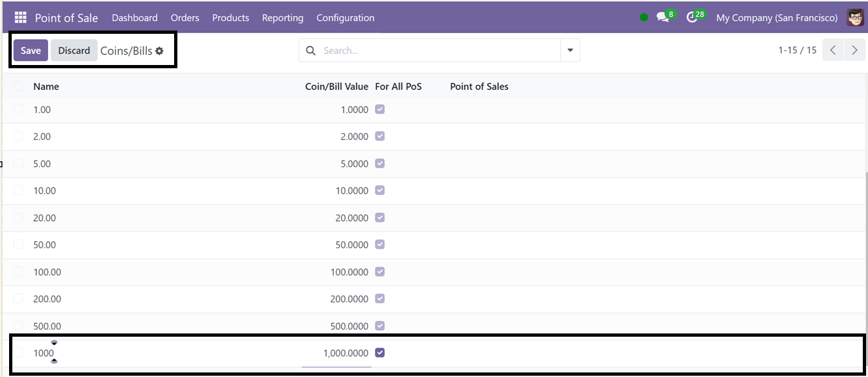This screenshot has height=377, width=868.
Task: Open the gear actions menu beside Coins/Bills
Action: pyautogui.click(x=159, y=51)
